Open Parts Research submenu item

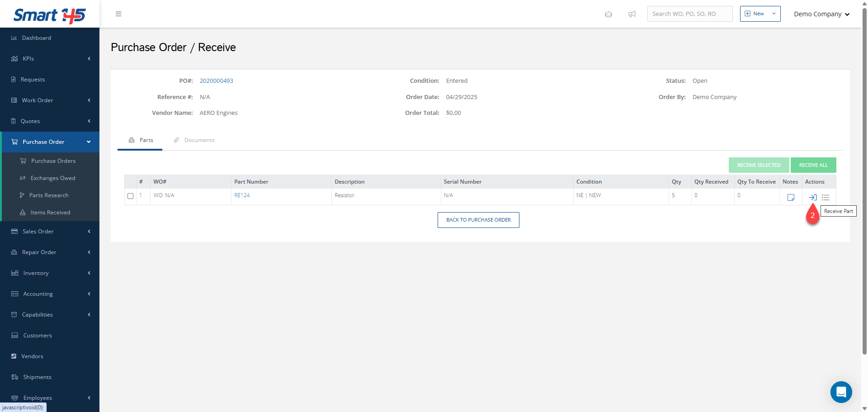pyautogui.click(x=51, y=195)
